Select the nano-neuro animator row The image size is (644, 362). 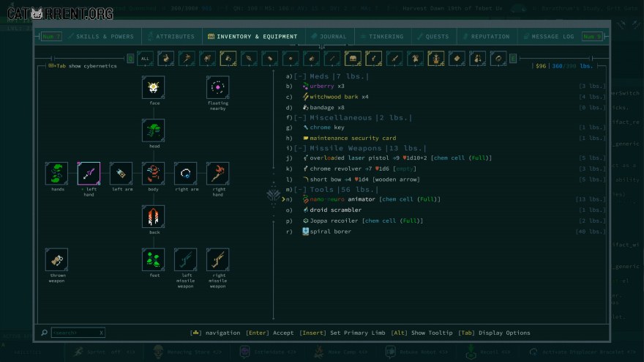446,199
